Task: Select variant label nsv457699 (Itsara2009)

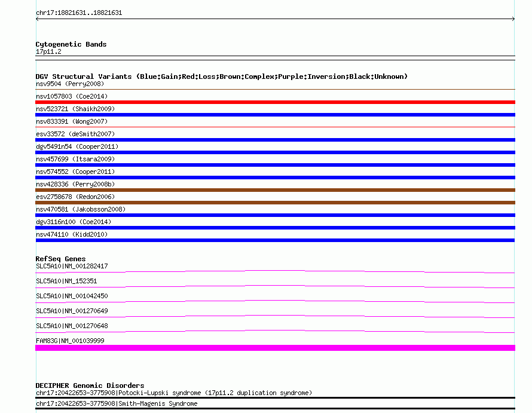Action: coord(75,159)
